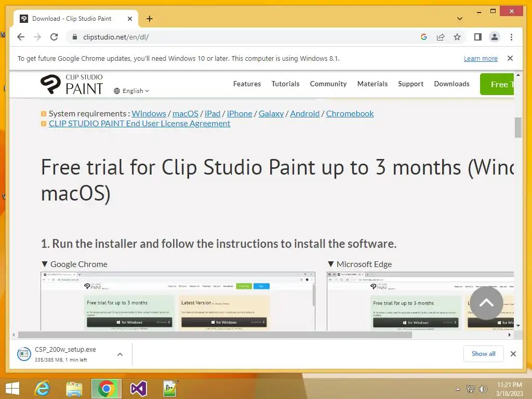Screen dimensions: 532x399
Task: Click the Chrome taskbar icon
Action: click(x=106, y=389)
